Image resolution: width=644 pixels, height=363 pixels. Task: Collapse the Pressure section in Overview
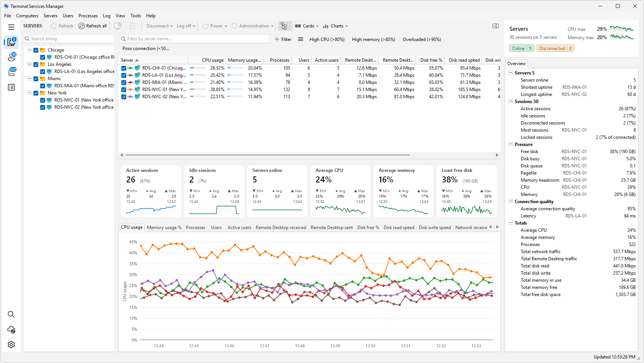(x=511, y=144)
